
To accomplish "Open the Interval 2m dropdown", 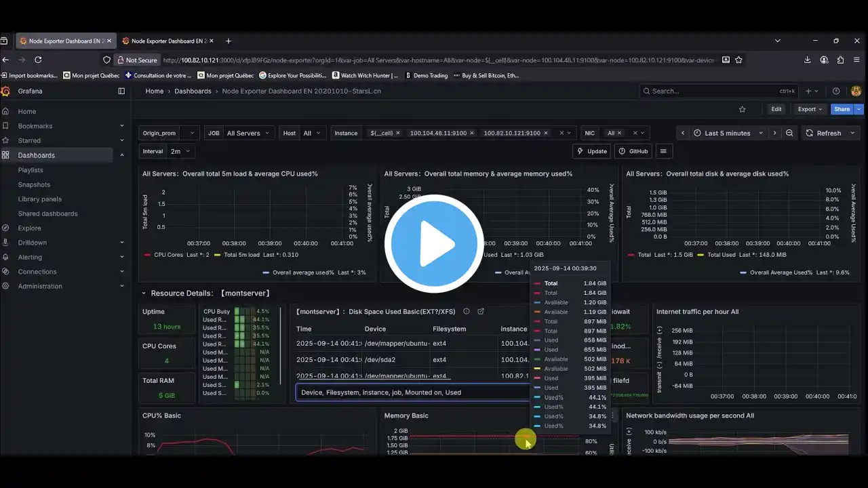I will click(x=180, y=151).
